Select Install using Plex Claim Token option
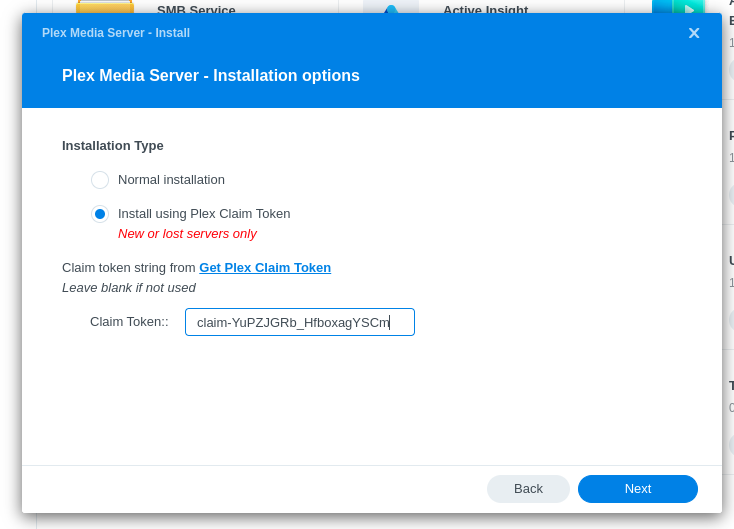Screen dimensions: 734x529 (x=100, y=214)
